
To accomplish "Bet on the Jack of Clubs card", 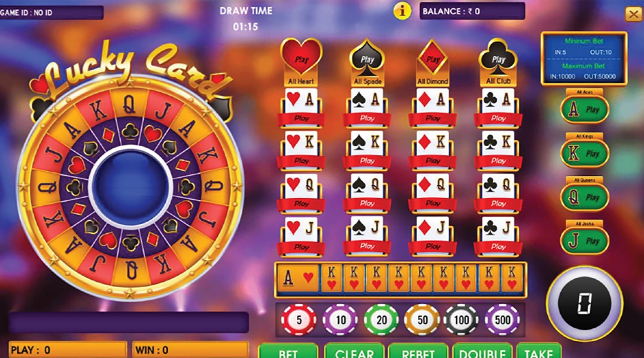I will [498, 236].
